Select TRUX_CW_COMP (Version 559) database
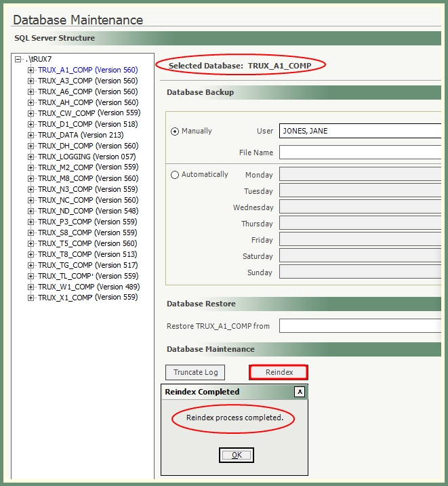Viewport: 448px width, 486px height. [x=89, y=113]
